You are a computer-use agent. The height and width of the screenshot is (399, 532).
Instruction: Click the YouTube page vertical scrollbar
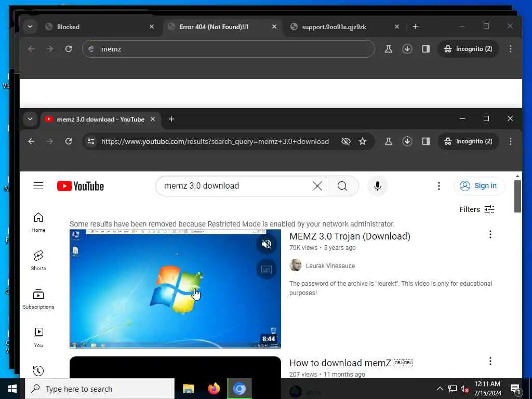[517, 196]
